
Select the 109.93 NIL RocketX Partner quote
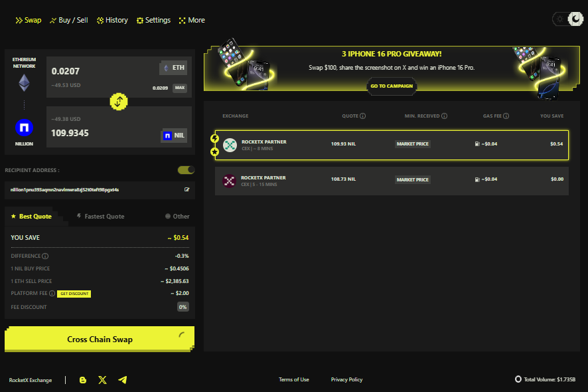(x=392, y=145)
